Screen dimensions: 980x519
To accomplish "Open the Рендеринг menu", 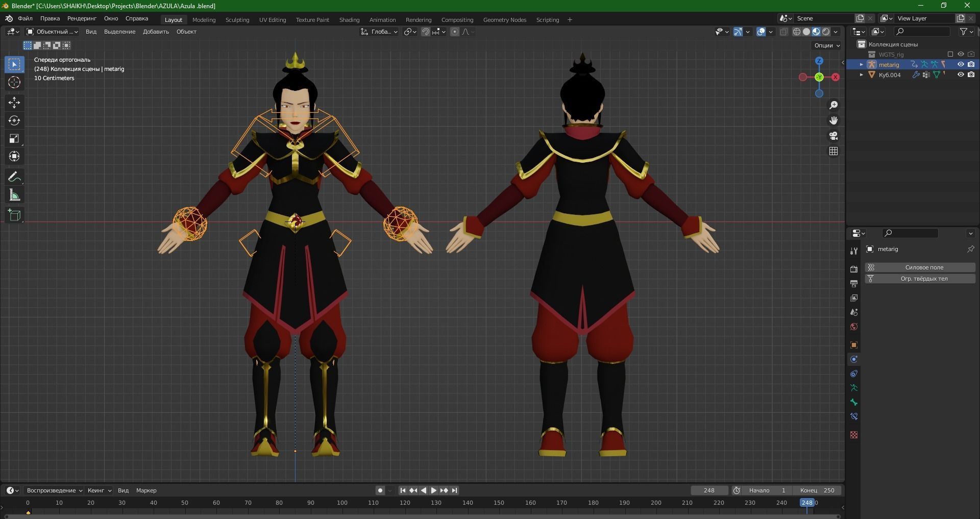I will coord(82,18).
